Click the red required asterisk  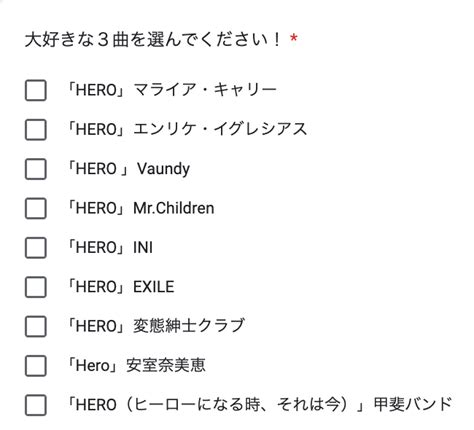293,38
